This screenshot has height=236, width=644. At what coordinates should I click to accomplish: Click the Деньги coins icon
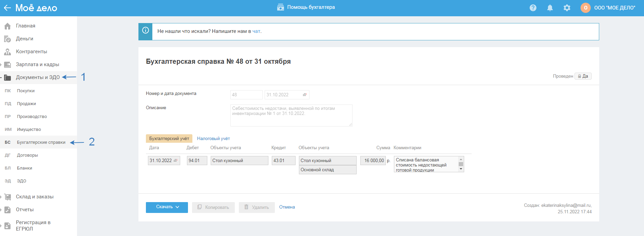pos(7,39)
